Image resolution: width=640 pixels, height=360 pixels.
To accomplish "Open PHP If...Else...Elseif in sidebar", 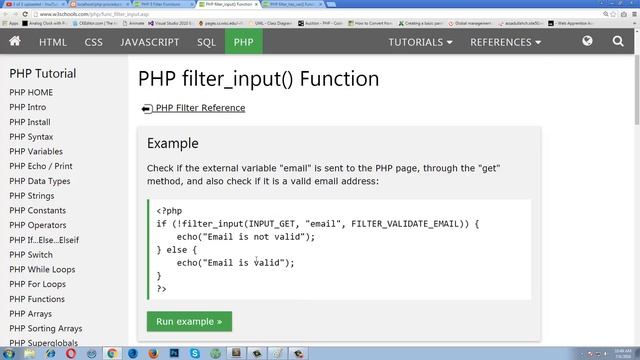I will pyautogui.click(x=44, y=240).
